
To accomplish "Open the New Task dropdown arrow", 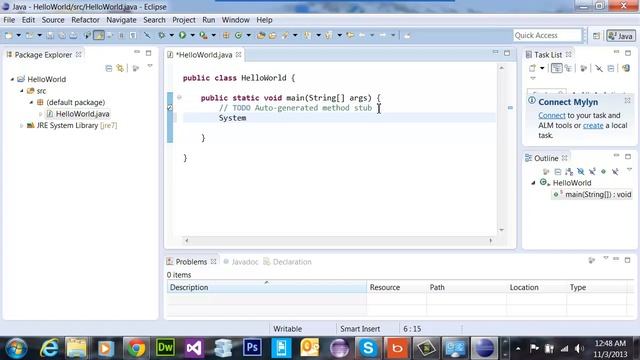I will coord(542,68).
